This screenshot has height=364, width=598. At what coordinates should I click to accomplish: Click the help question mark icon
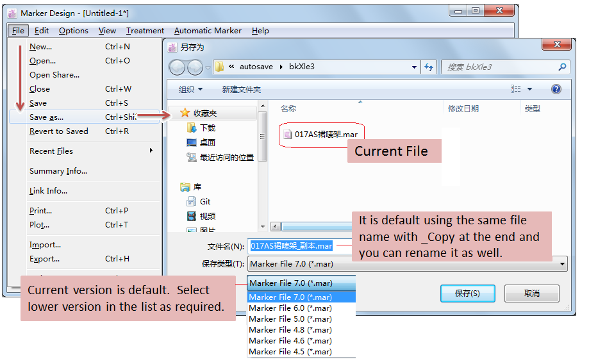click(556, 89)
